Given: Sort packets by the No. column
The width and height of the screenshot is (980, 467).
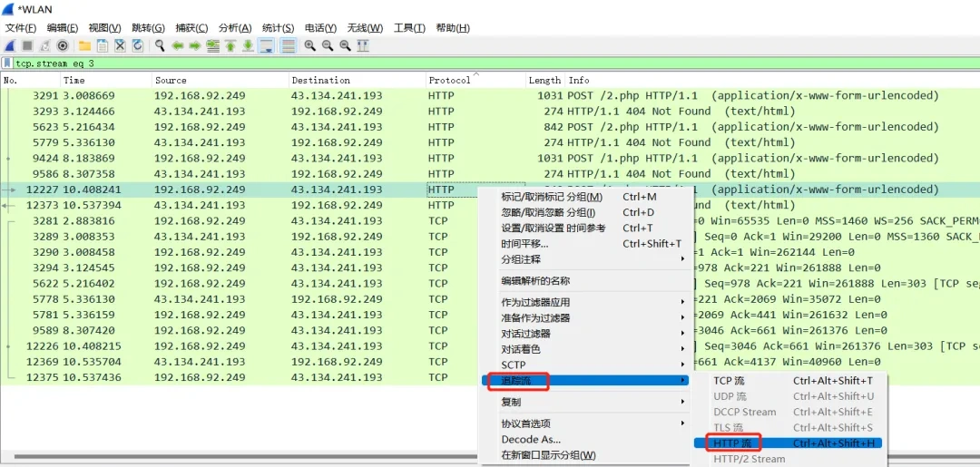Looking at the screenshot, I should pos(31,80).
